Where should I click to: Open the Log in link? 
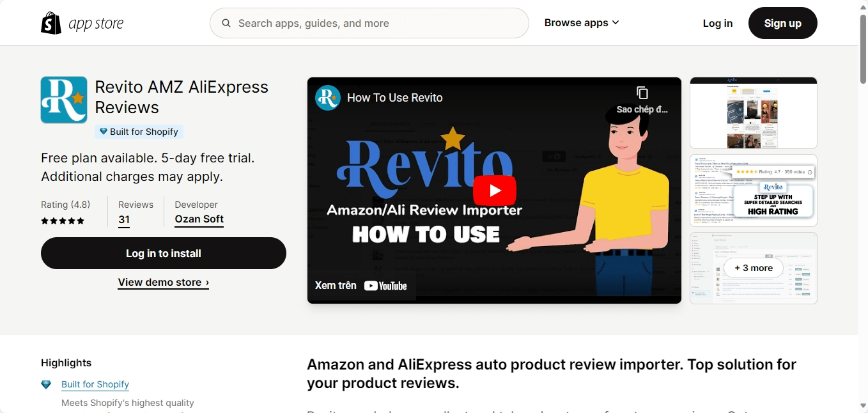coord(718,23)
